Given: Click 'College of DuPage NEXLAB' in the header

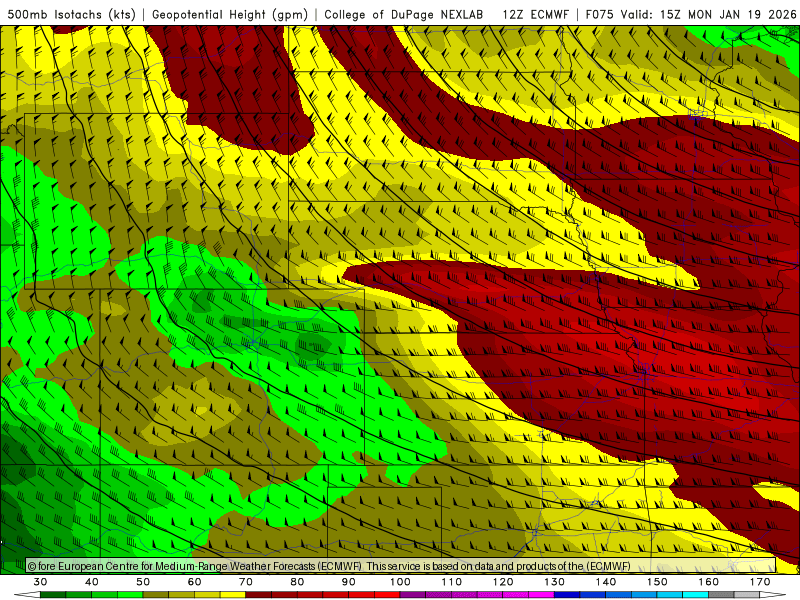Looking at the screenshot, I should pos(404,14).
